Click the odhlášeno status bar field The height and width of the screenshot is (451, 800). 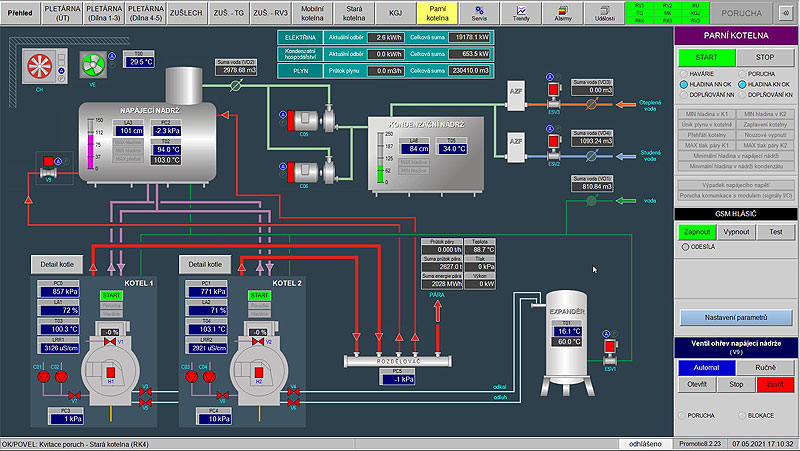[x=645, y=444]
